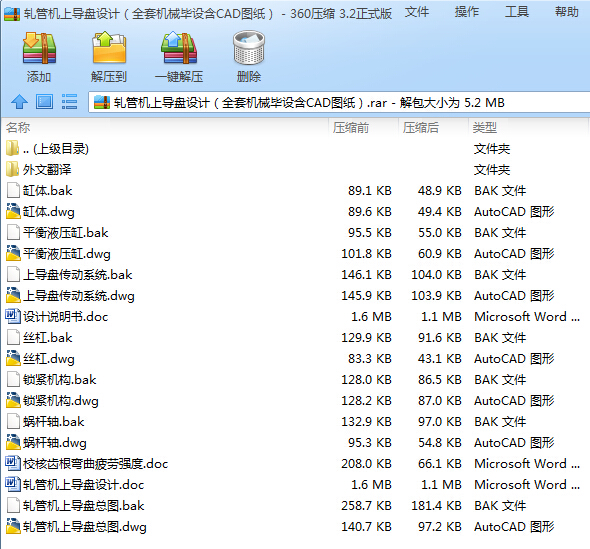Click the 66.1 KB compressed size value
This screenshot has height=549, width=590.
point(439,464)
